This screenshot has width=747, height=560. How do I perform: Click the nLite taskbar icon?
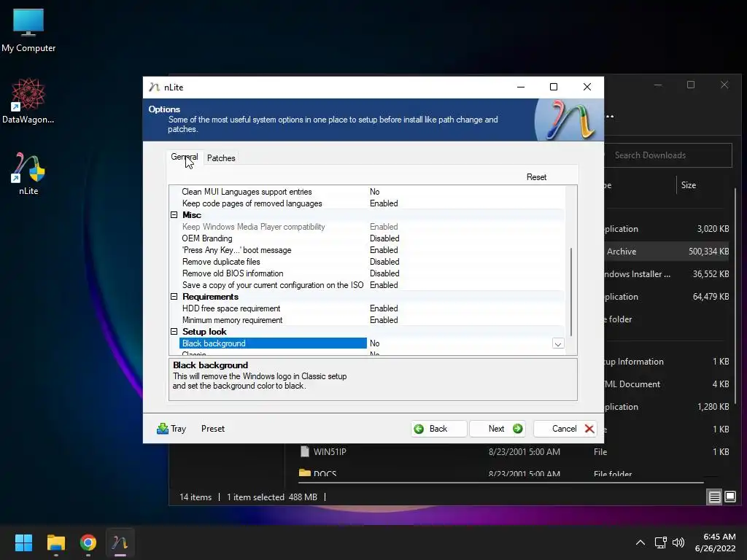pyautogui.click(x=120, y=542)
